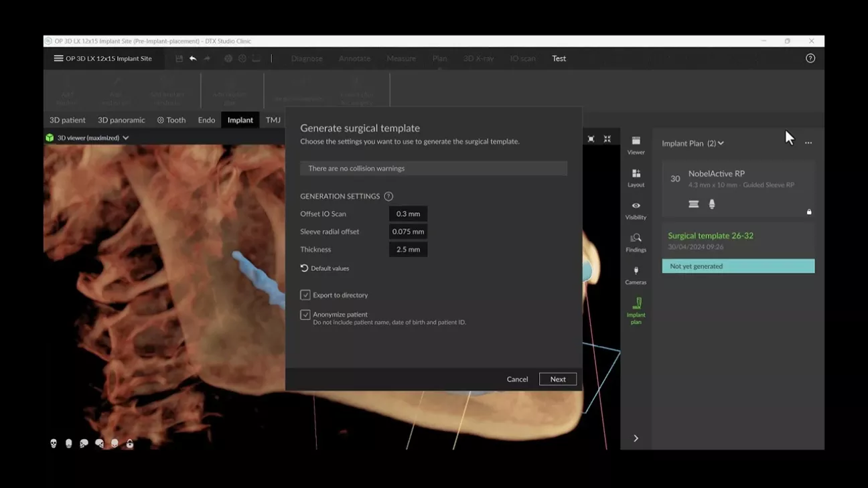868x488 pixels.
Task: Open the 3D X-ray menu tab
Action: click(x=478, y=58)
